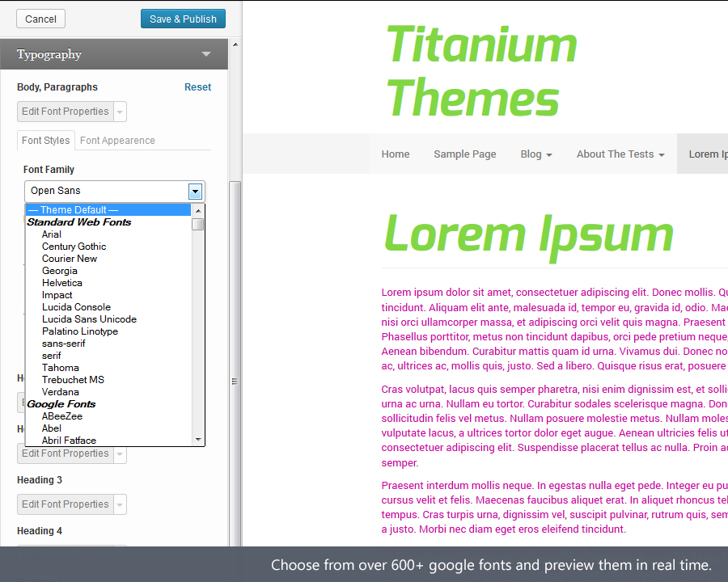This screenshot has width=728, height=582.
Task: Click Body Edit Font Properties button
Action: (x=65, y=112)
